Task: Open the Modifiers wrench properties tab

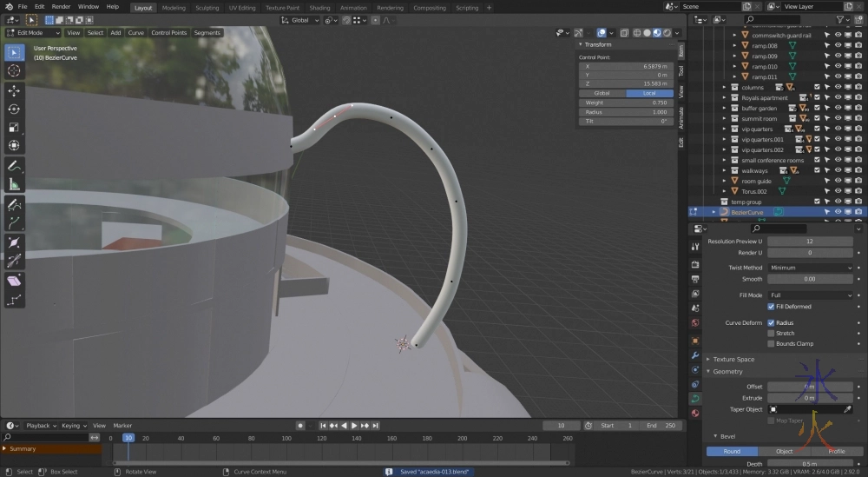Action: pyautogui.click(x=695, y=355)
